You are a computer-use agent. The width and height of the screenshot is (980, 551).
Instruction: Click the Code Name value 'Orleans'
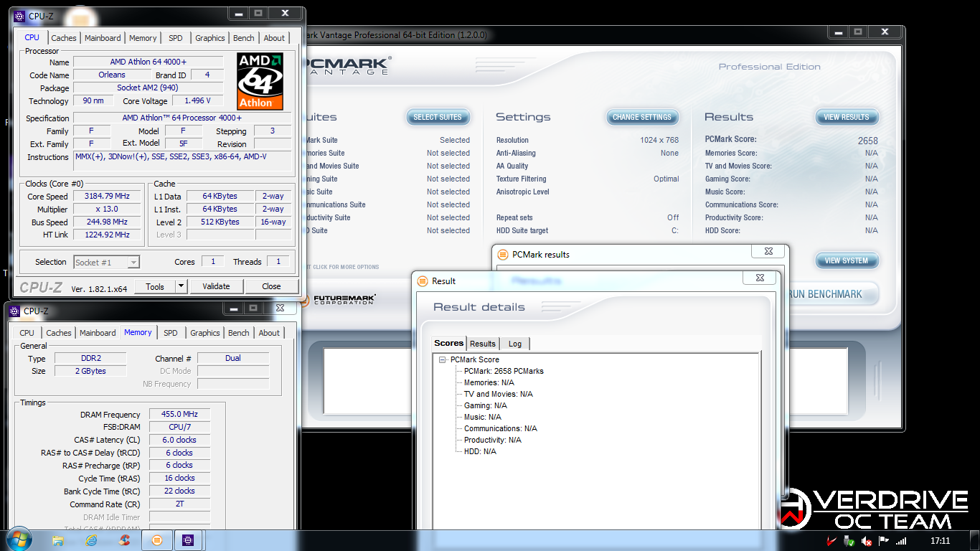(x=111, y=75)
